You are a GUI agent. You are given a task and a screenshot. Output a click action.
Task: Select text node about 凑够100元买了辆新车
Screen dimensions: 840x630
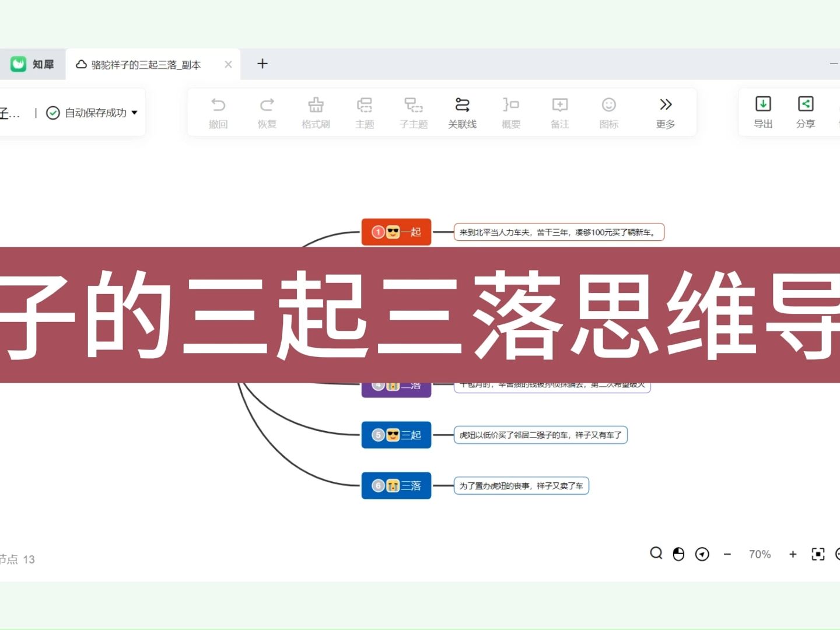pos(559,232)
